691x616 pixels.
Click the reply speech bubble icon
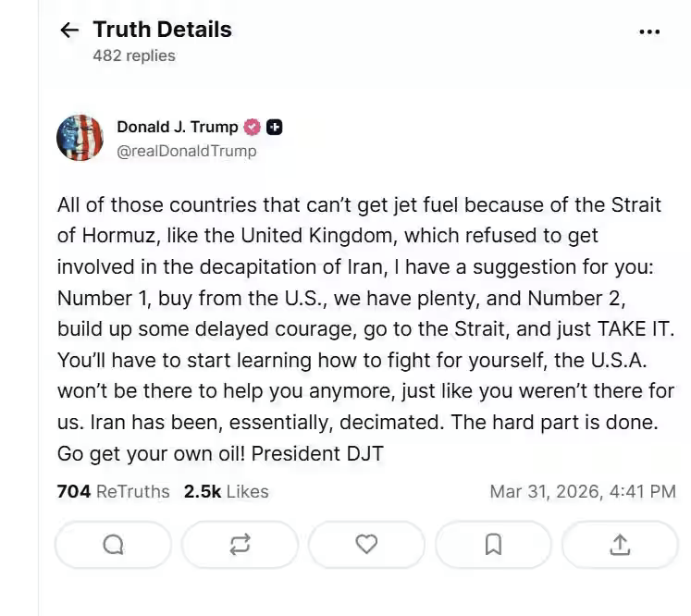tap(113, 545)
